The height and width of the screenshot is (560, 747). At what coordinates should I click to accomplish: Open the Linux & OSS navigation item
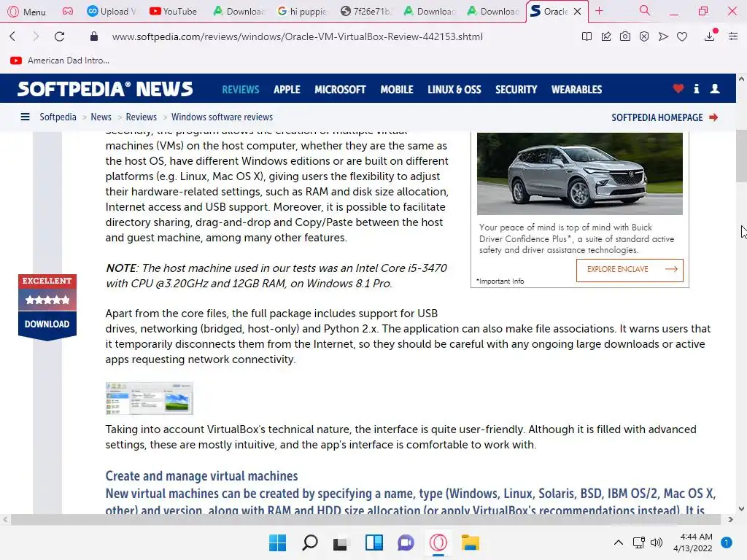pos(454,90)
